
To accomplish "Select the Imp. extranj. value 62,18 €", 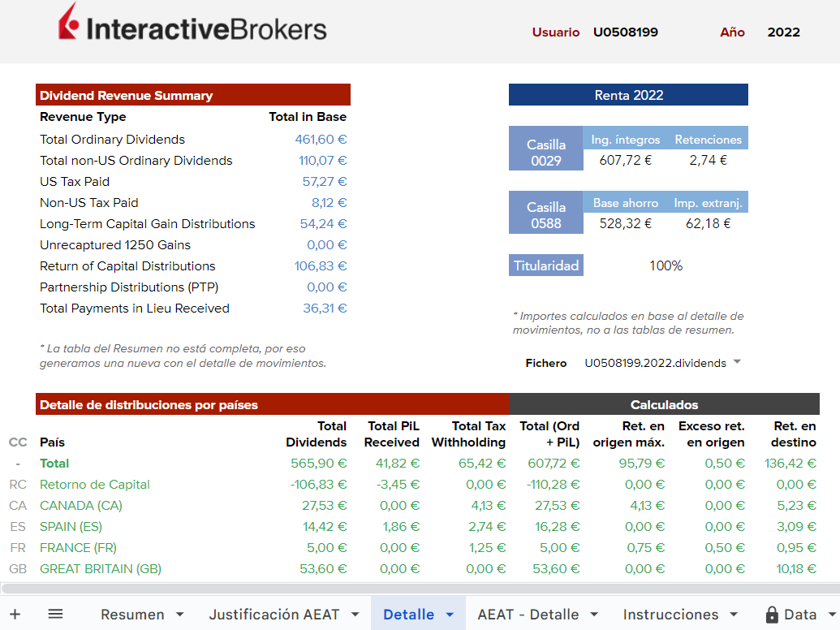I will click(x=709, y=223).
